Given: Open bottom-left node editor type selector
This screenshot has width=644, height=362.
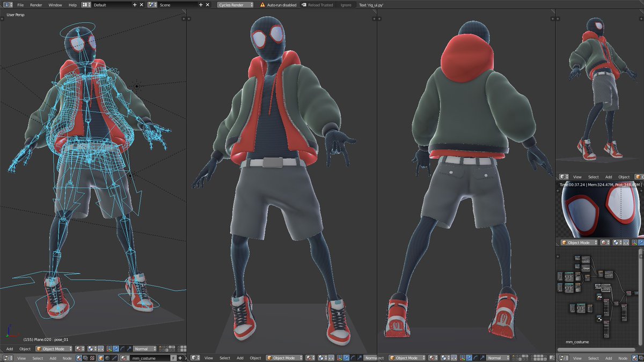Looking at the screenshot, I should pyautogui.click(x=8, y=358).
